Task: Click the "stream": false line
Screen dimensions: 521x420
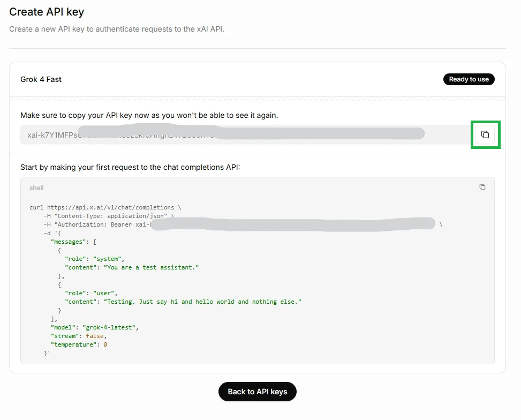Action: point(79,336)
